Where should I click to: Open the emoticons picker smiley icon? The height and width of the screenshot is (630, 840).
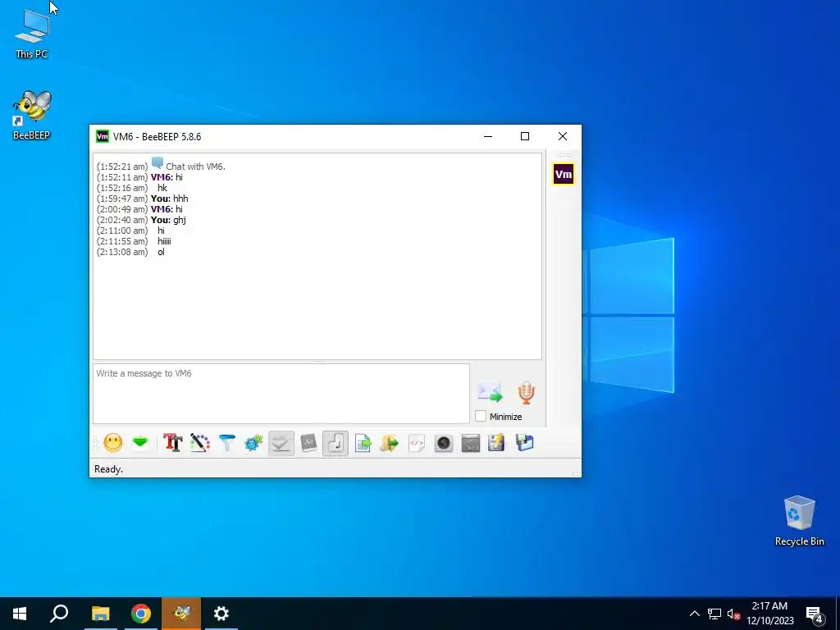click(113, 443)
